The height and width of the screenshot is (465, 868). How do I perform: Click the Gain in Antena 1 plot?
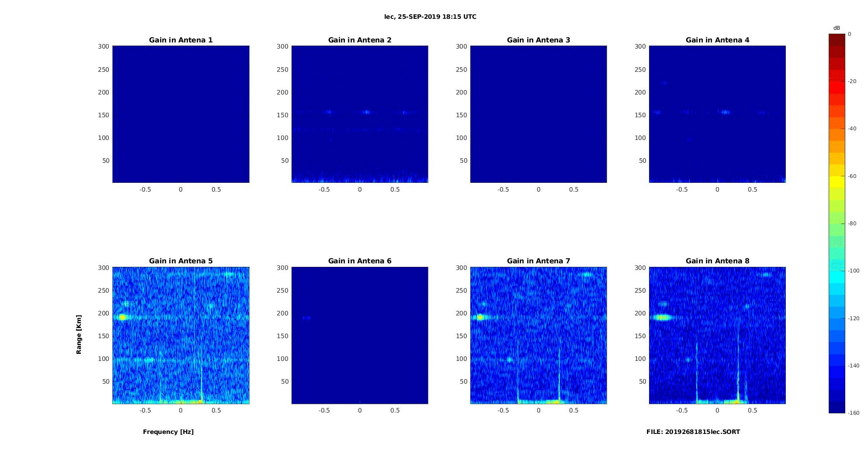(x=181, y=114)
